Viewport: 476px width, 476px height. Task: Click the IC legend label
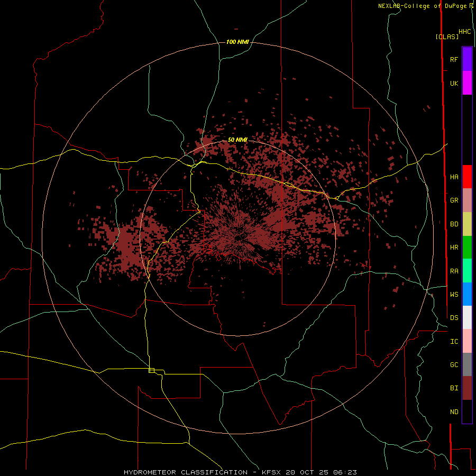[x=454, y=341]
